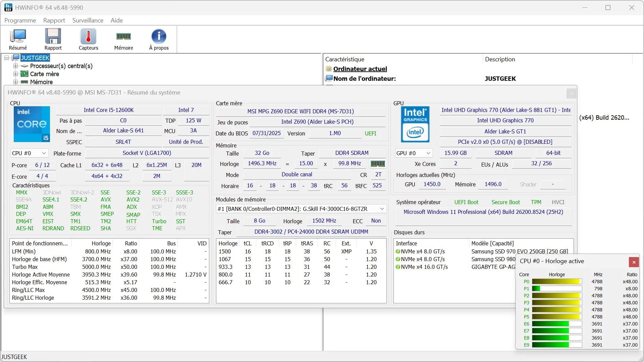Click the UEFI Boot indicator
Image resolution: width=644 pixels, height=362 pixels.
click(x=466, y=202)
